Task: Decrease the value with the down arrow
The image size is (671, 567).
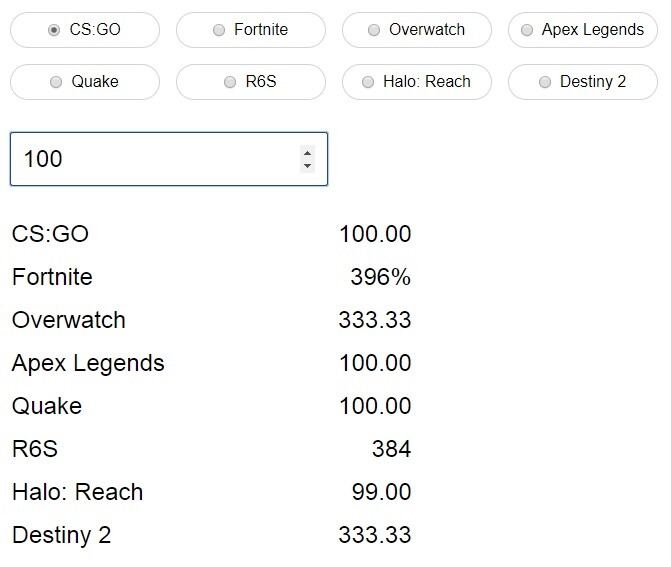Action: coord(307,166)
